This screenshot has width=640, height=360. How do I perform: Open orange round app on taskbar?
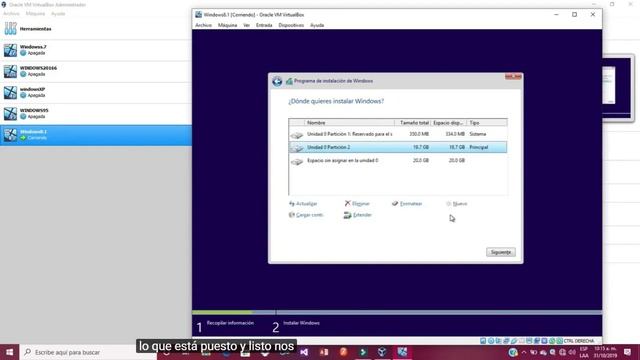tap(343, 352)
